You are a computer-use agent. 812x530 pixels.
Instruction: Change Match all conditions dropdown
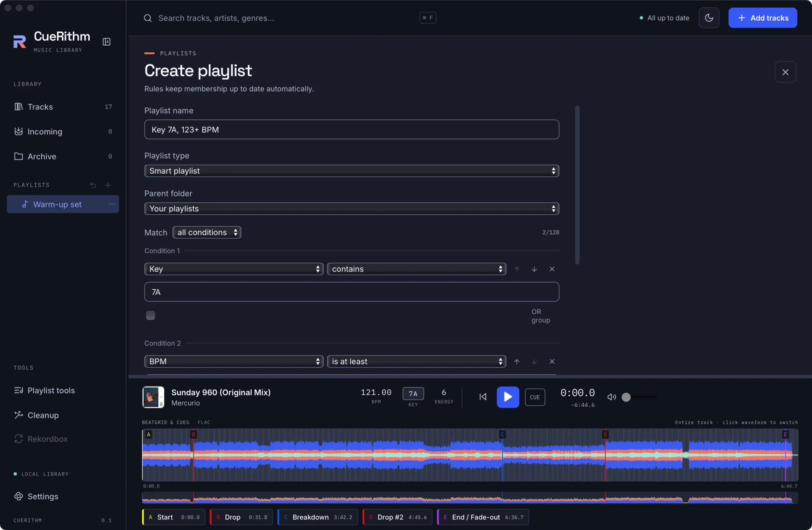207,233
